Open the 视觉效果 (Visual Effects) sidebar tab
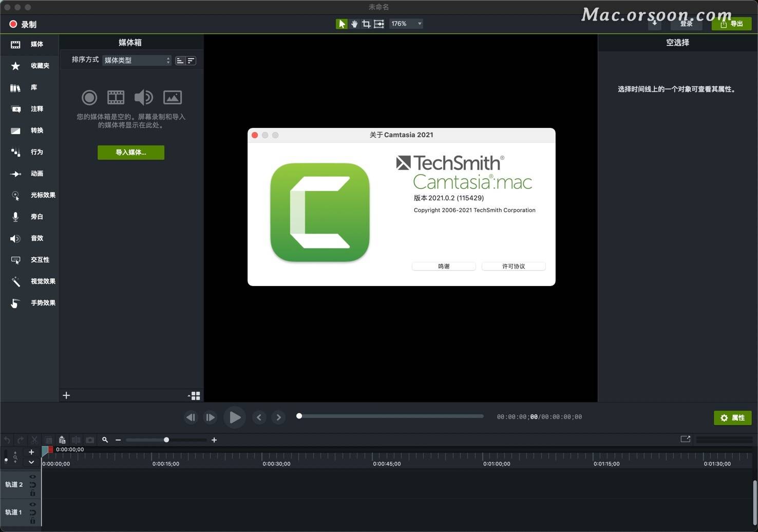Viewport: 758px width, 532px height. click(x=29, y=281)
